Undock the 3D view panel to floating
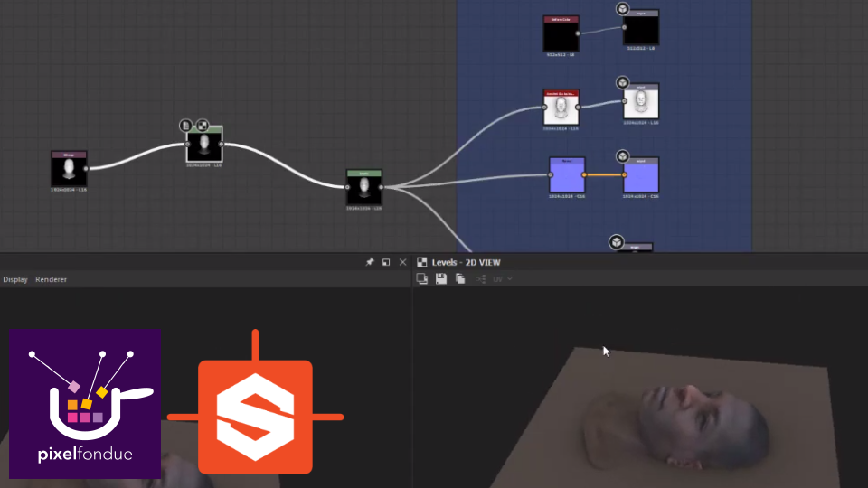This screenshot has width=868, height=488. click(x=386, y=262)
